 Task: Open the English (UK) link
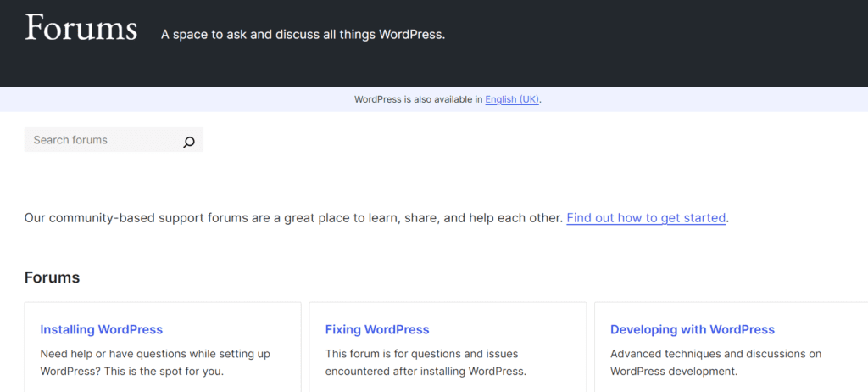pos(512,100)
